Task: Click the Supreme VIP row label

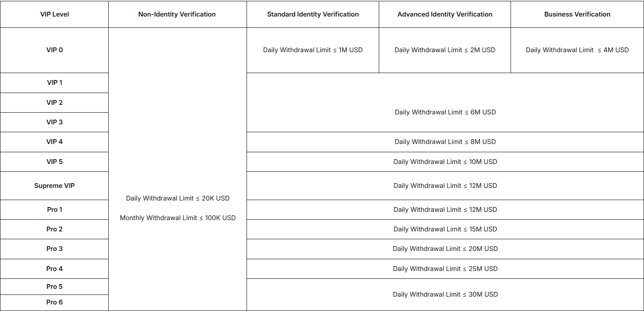Action: click(54, 186)
